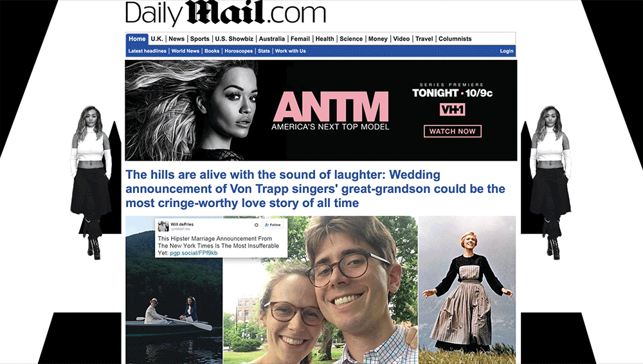Open the Horoscopes link

pyautogui.click(x=239, y=51)
